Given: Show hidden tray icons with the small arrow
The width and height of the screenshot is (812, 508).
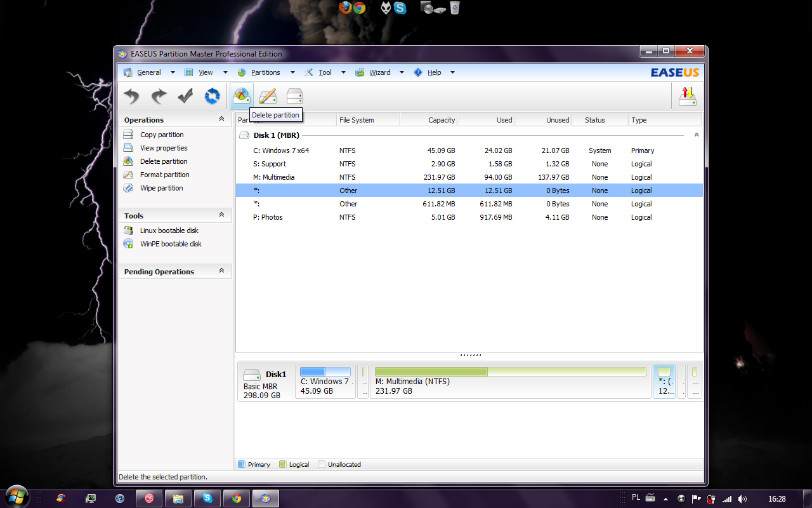Looking at the screenshot, I should tap(667, 499).
